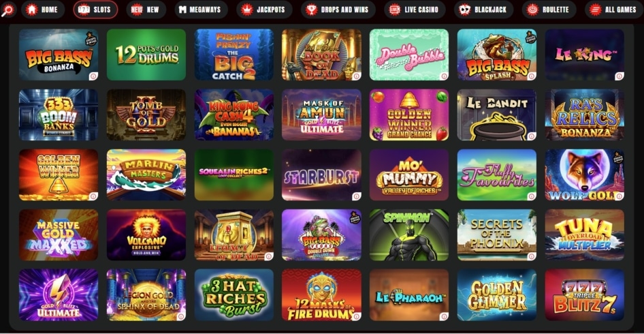Click the list icon beside All Games
The image size is (644, 334).
tap(595, 10)
